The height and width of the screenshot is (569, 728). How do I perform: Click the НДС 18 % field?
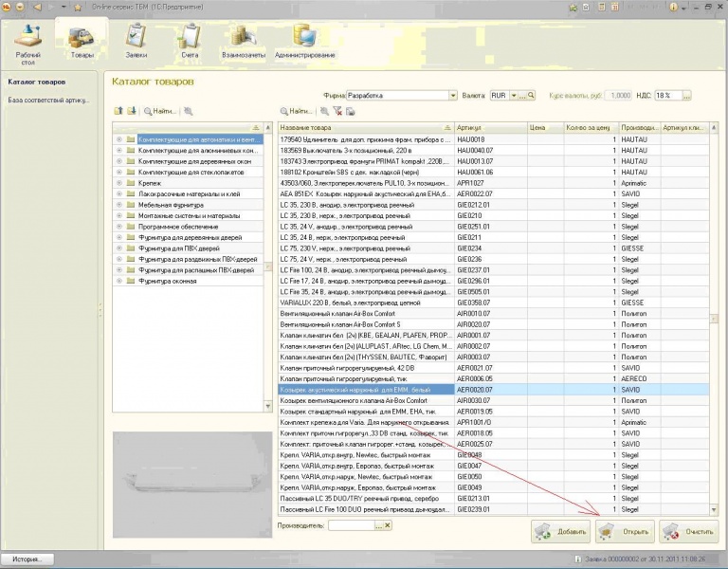[668, 95]
